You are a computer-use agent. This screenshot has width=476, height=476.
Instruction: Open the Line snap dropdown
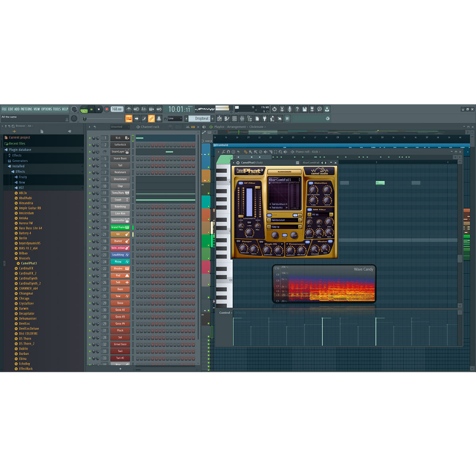[x=175, y=119]
